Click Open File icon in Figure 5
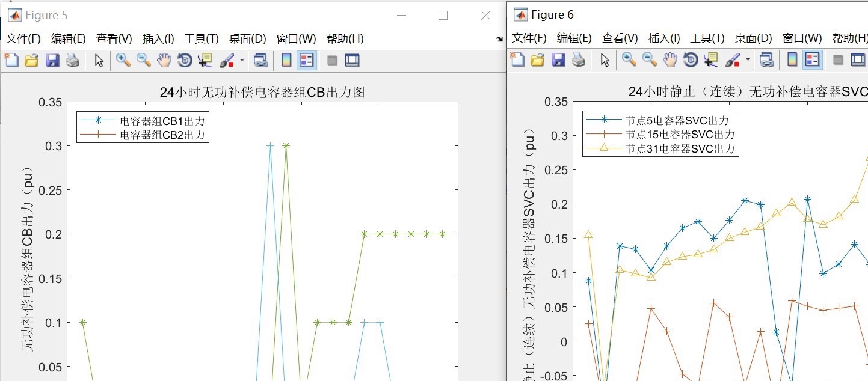The height and width of the screenshot is (381, 868). coord(31,60)
